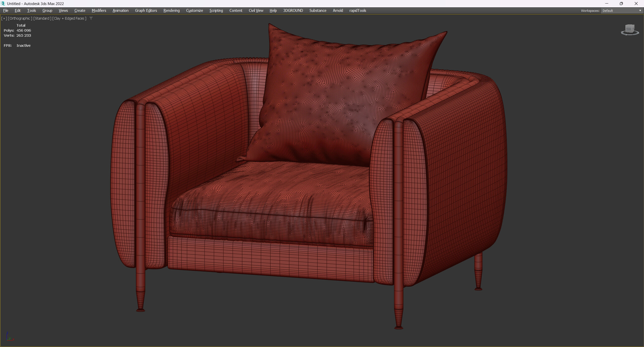Open the Create menu

click(80, 11)
